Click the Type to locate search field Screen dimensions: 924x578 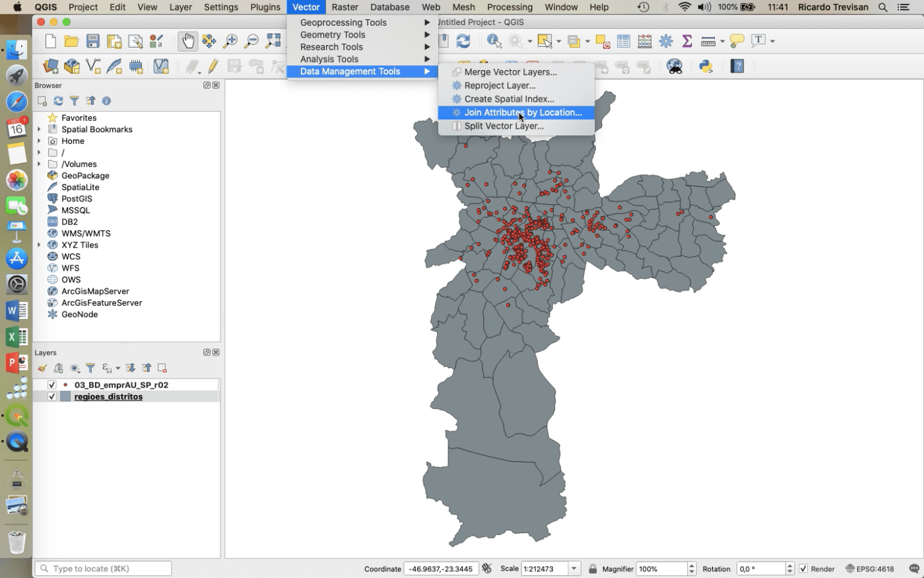[104, 569]
